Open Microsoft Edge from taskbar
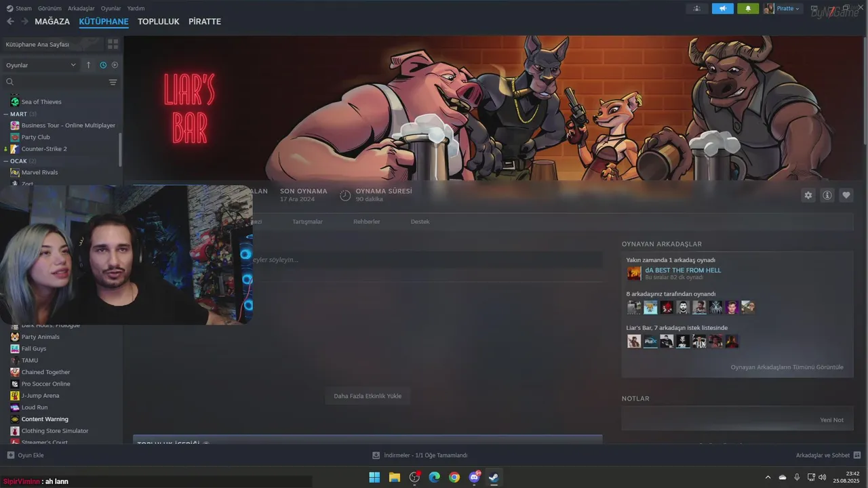Image resolution: width=868 pixels, height=488 pixels. pos(435,477)
